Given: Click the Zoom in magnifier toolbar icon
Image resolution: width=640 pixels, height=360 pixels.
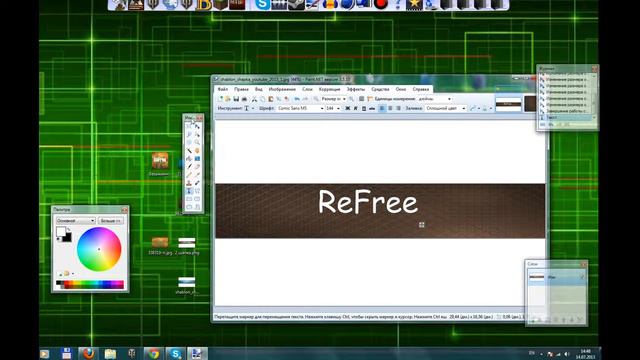Looking at the screenshot, I should [x=351, y=99].
